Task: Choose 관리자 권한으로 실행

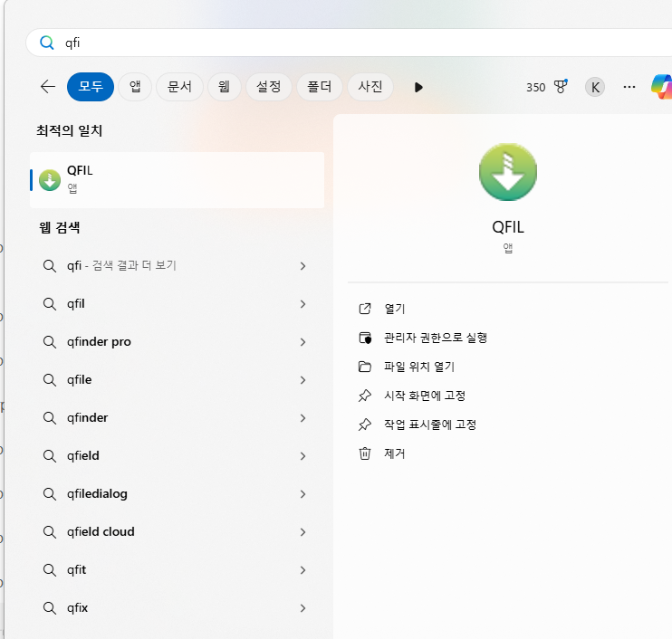Action: pos(436,338)
